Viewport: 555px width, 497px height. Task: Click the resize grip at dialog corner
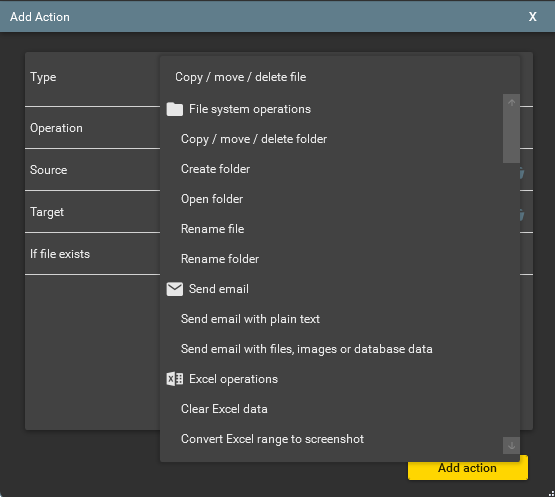pyautogui.click(x=551, y=493)
